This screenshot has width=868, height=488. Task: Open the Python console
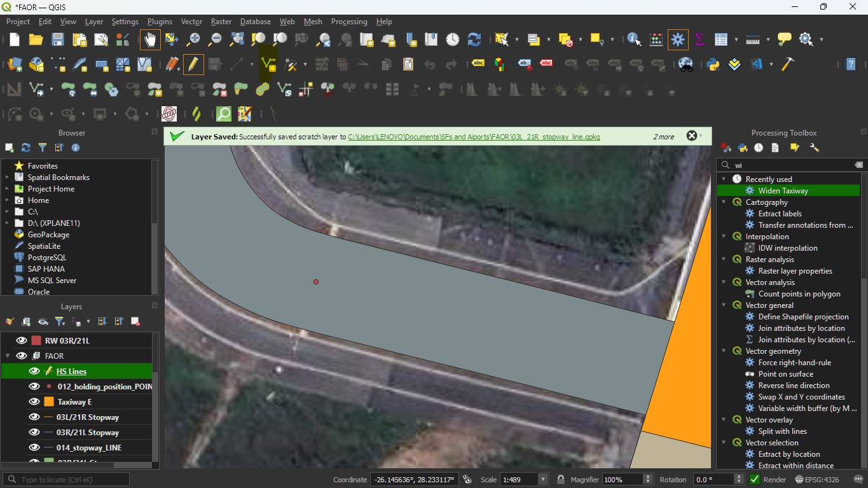pos(713,64)
